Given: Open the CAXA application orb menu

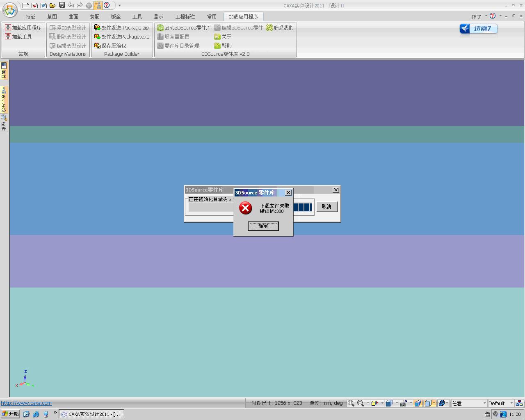Looking at the screenshot, I should (10, 9).
